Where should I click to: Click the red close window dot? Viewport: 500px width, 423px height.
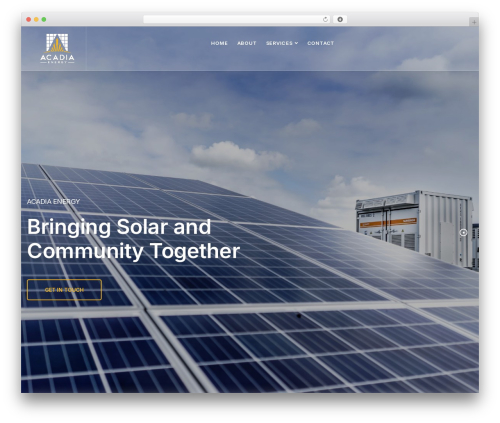click(x=29, y=20)
